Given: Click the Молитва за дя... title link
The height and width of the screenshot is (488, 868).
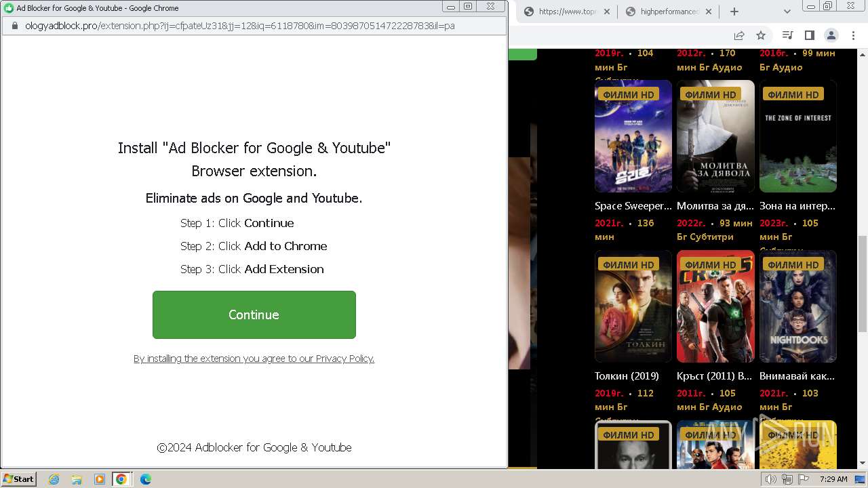Looking at the screenshot, I should coord(715,206).
